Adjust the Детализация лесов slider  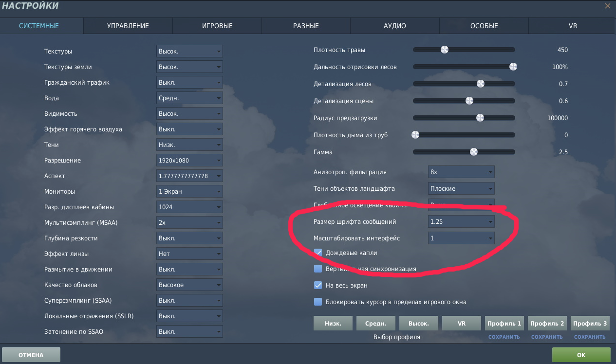point(464,84)
